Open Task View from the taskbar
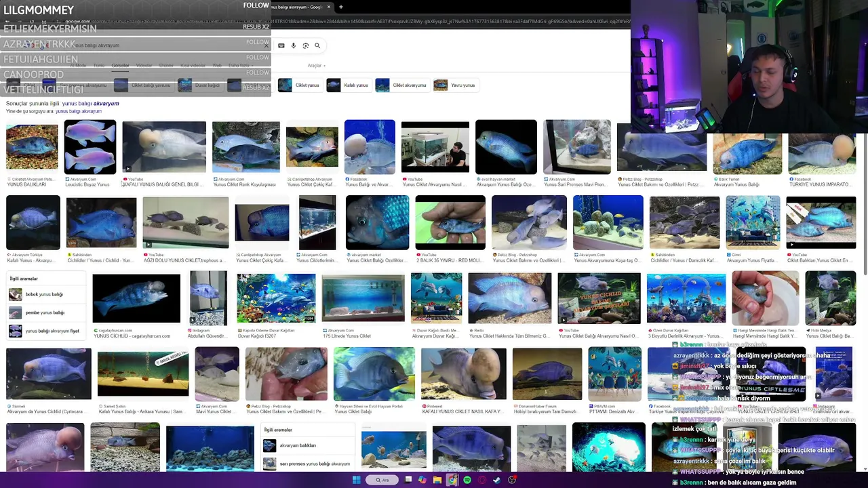 [408, 480]
